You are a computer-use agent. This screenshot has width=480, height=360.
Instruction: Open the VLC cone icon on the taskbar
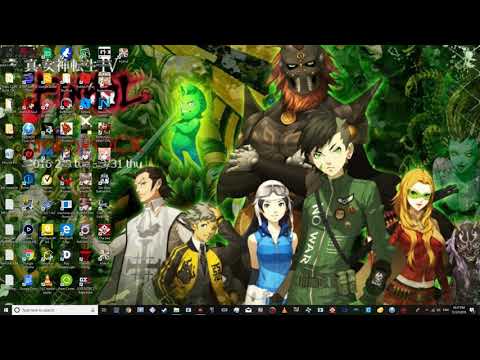point(284,310)
